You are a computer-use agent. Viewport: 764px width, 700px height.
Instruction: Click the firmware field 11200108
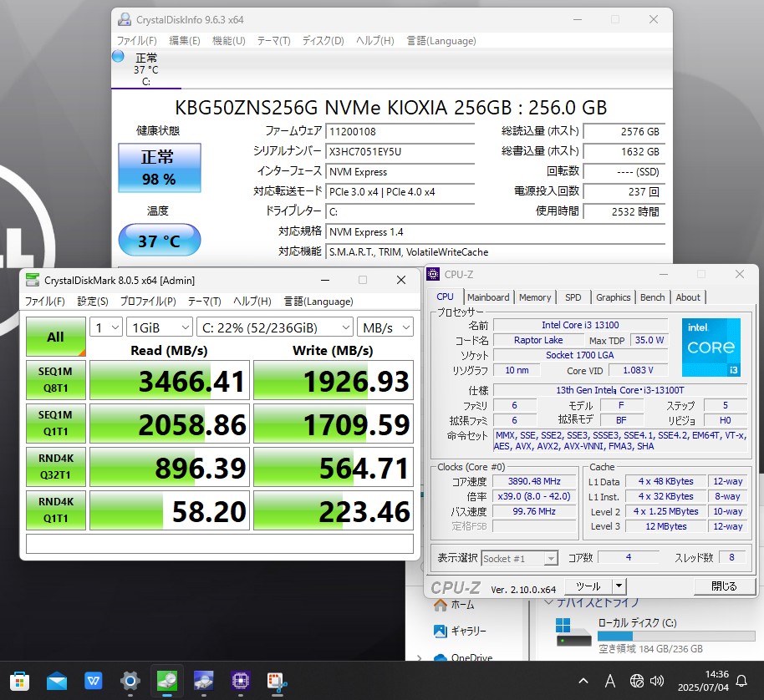pyautogui.click(x=400, y=131)
